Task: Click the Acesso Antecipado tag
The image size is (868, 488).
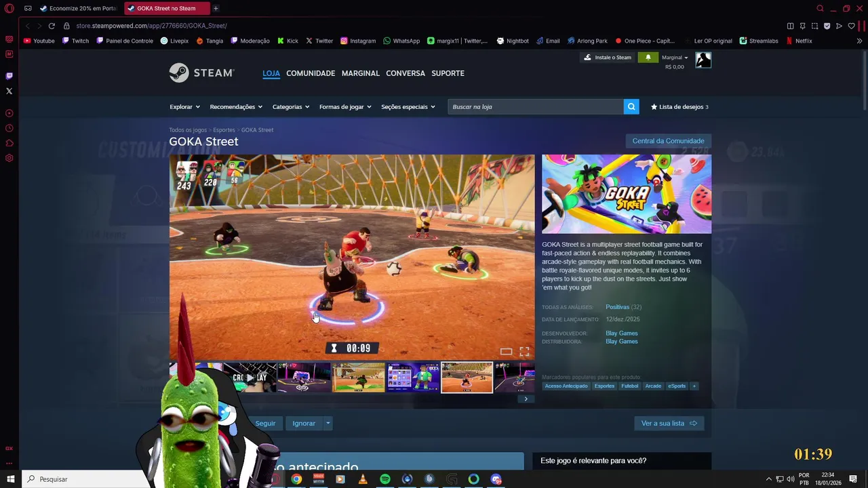Action: coord(566,386)
